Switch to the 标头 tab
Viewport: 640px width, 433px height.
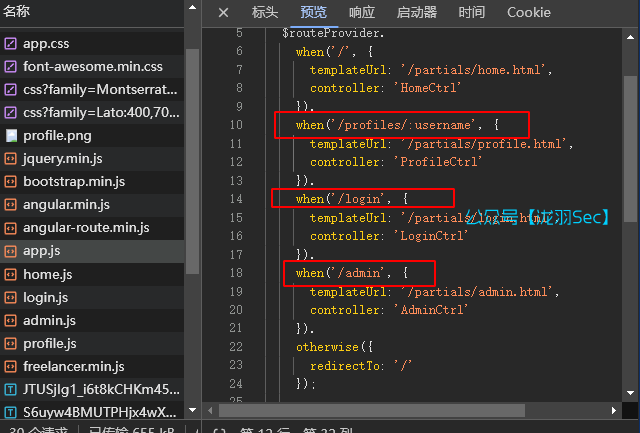[x=265, y=12]
